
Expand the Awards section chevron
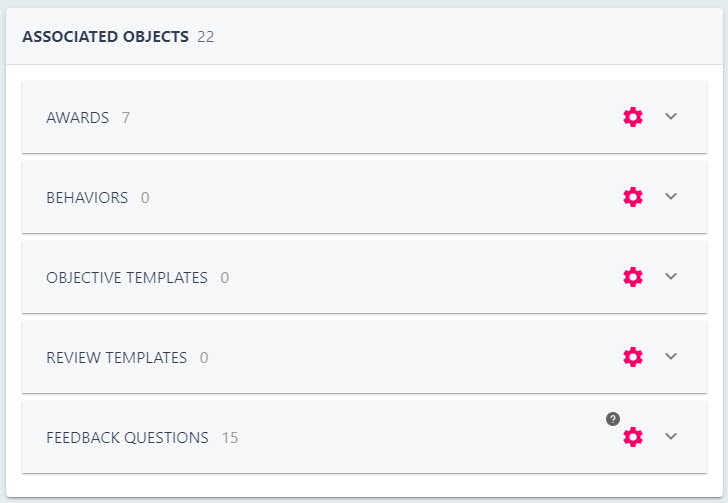671,116
